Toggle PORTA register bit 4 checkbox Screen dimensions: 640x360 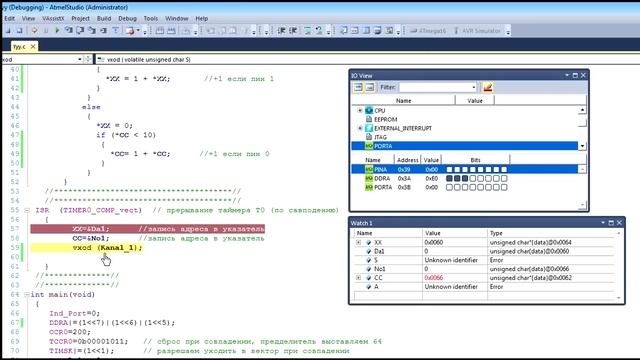[x=473, y=187]
